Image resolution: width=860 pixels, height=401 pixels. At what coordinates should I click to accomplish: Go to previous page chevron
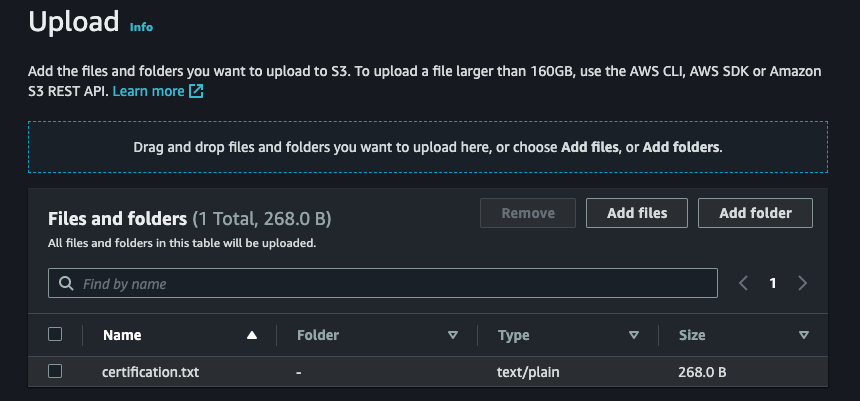pyautogui.click(x=743, y=283)
